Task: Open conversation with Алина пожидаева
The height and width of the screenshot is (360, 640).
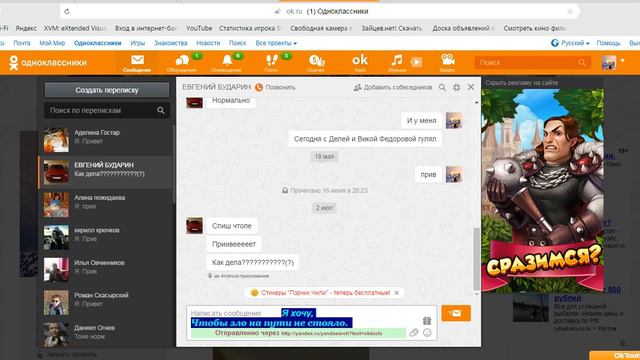Action: coord(106,204)
